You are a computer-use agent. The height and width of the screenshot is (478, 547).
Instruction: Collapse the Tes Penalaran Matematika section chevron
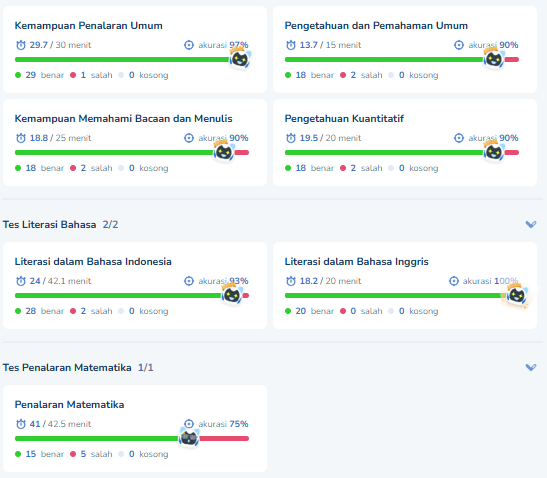click(531, 367)
